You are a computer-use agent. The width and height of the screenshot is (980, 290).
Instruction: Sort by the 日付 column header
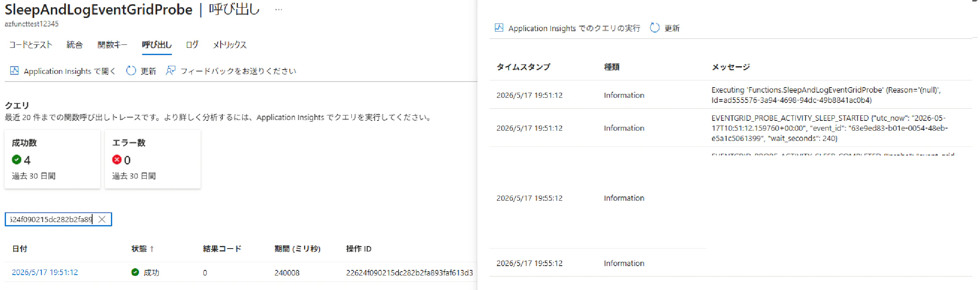(20, 249)
